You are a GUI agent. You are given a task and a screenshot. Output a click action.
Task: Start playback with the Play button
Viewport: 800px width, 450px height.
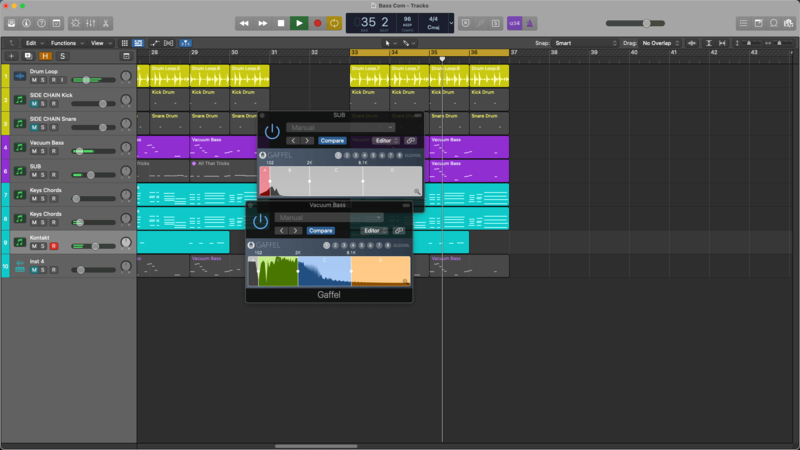pyautogui.click(x=299, y=23)
